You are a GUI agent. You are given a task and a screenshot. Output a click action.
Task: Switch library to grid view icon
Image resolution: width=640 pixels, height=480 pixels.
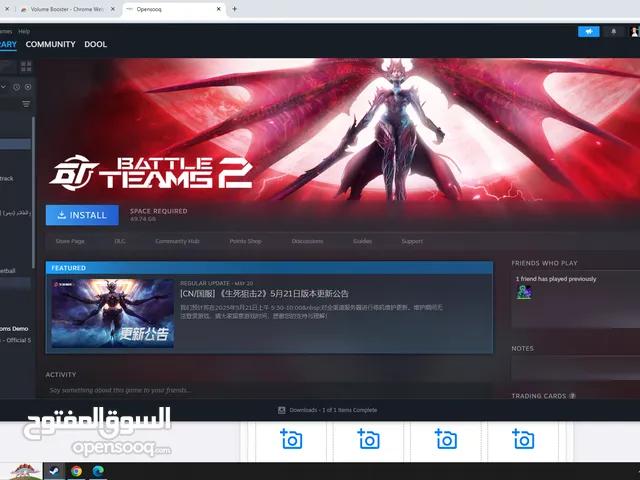[x=26, y=67]
